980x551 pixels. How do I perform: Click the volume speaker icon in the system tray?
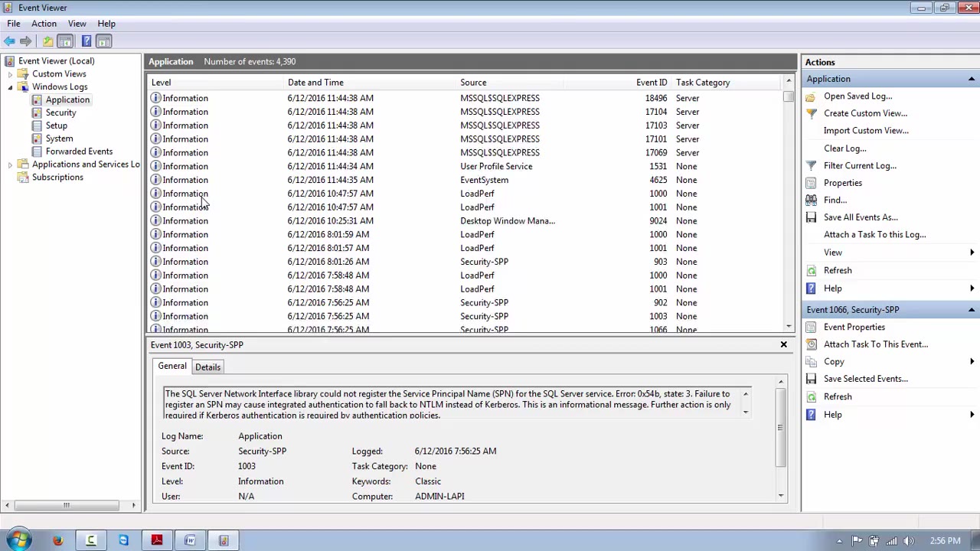click(910, 541)
